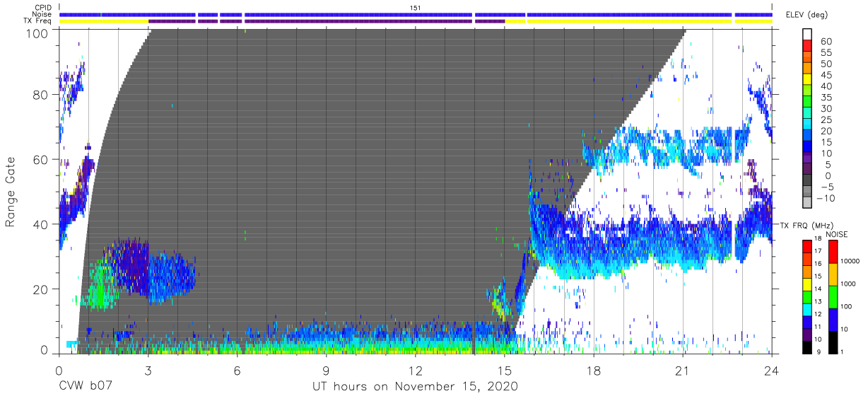Click the 12 tick on UT hours axis
868x401 pixels.
(416, 370)
